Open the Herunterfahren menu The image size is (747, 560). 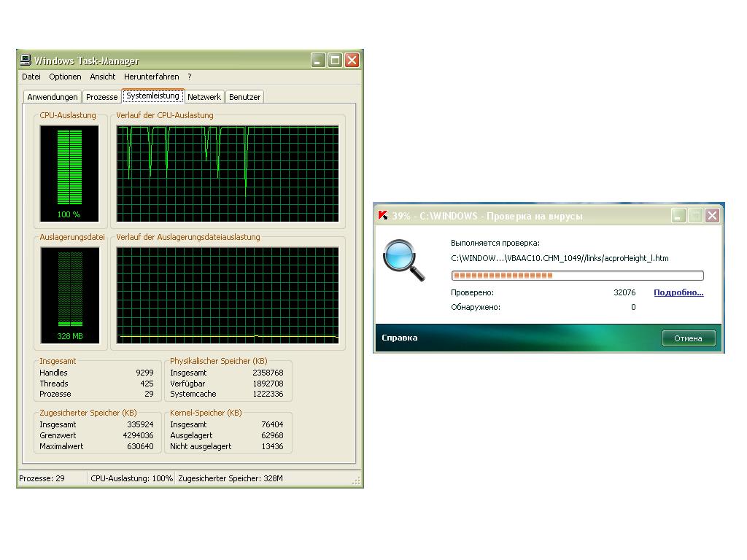point(151,77)
